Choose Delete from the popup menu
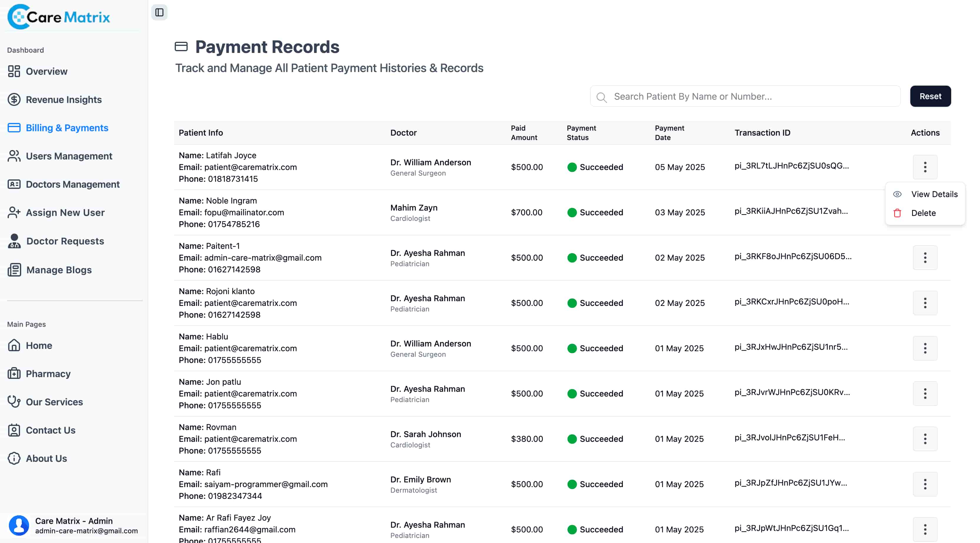This screenshot has height=543, width=980. pos(925,213)
